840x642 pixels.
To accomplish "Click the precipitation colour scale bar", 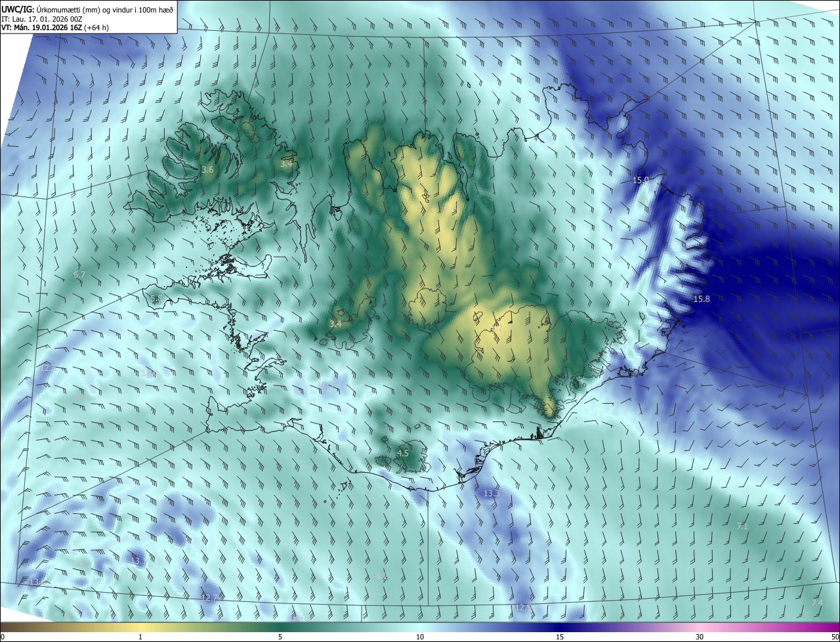I will tap(420, 628).
